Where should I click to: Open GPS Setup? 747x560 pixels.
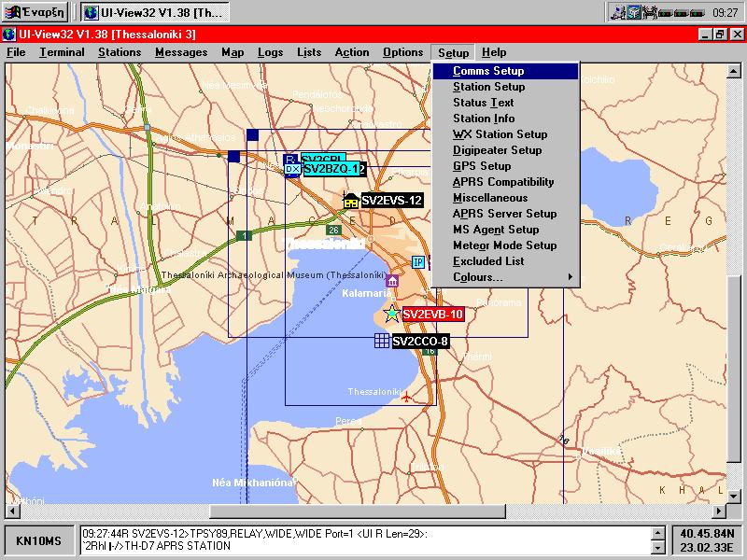tap(505, 166)
